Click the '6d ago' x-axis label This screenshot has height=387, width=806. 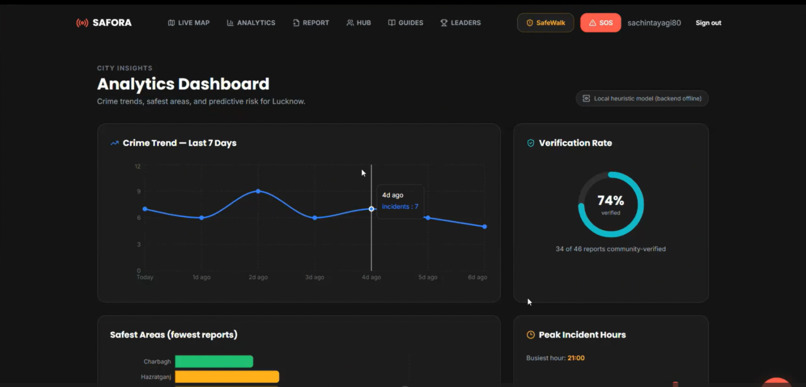point(478,277)
